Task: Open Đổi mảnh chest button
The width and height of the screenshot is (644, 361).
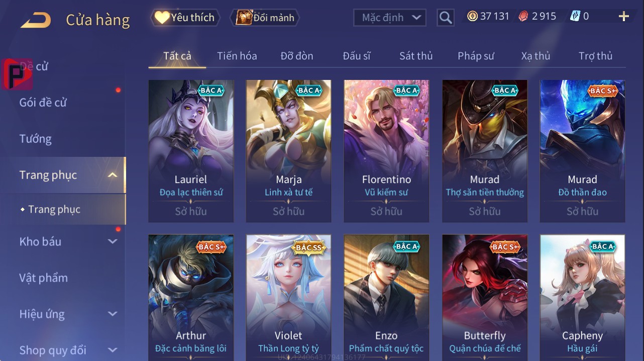Action: pos(265,18)
